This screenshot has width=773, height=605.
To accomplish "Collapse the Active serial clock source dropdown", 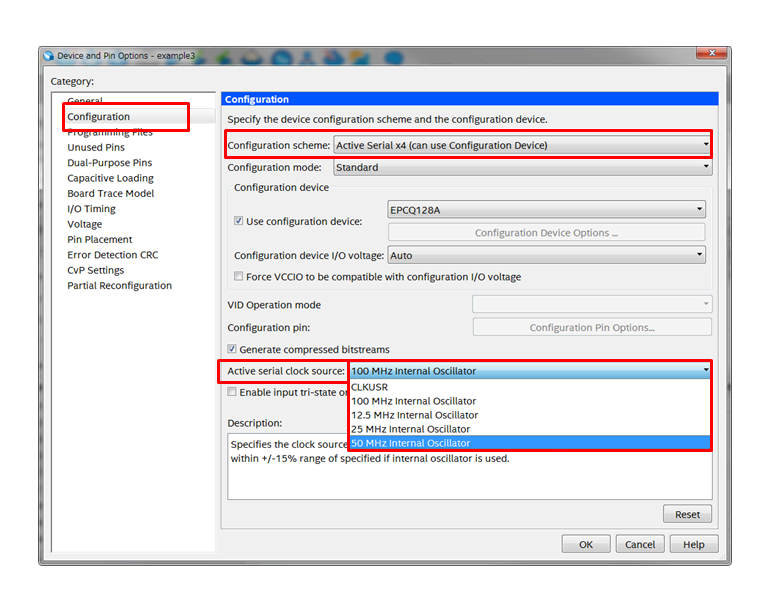I will [x=706, y=370].
